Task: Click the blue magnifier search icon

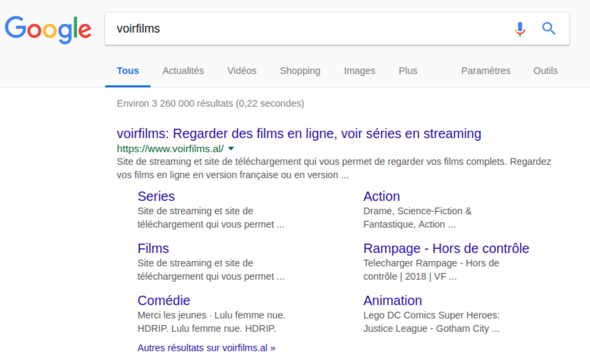Action: point(549,29)
